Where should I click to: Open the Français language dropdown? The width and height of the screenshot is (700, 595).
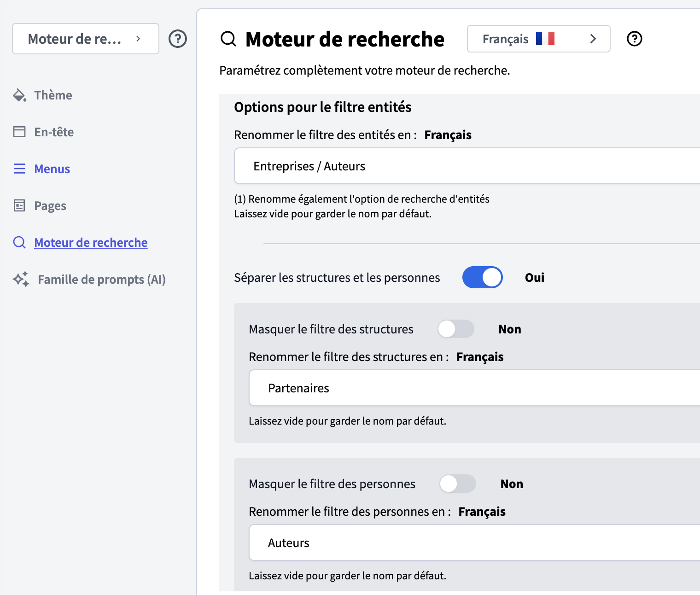click(538, 39)
